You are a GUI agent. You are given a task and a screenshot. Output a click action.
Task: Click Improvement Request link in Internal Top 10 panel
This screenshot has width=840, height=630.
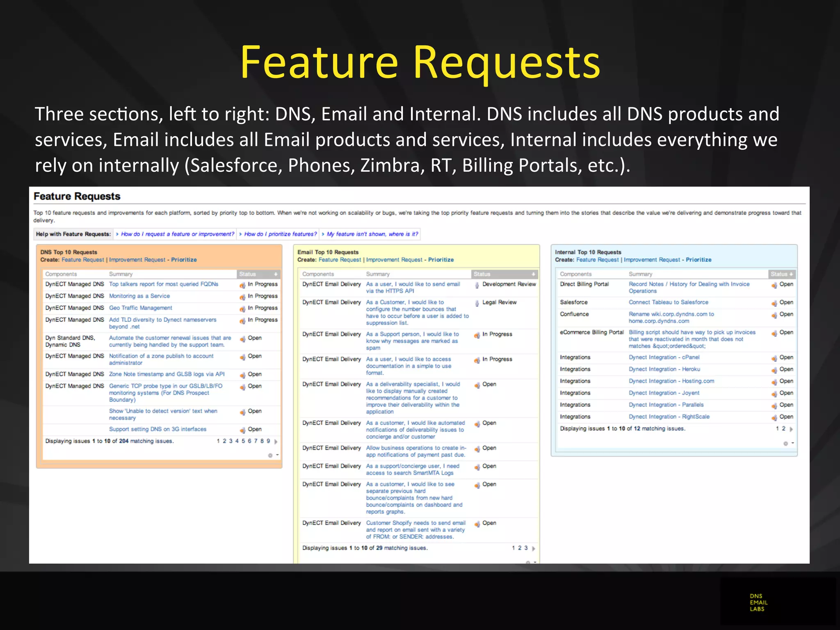(x=652, y=260)
